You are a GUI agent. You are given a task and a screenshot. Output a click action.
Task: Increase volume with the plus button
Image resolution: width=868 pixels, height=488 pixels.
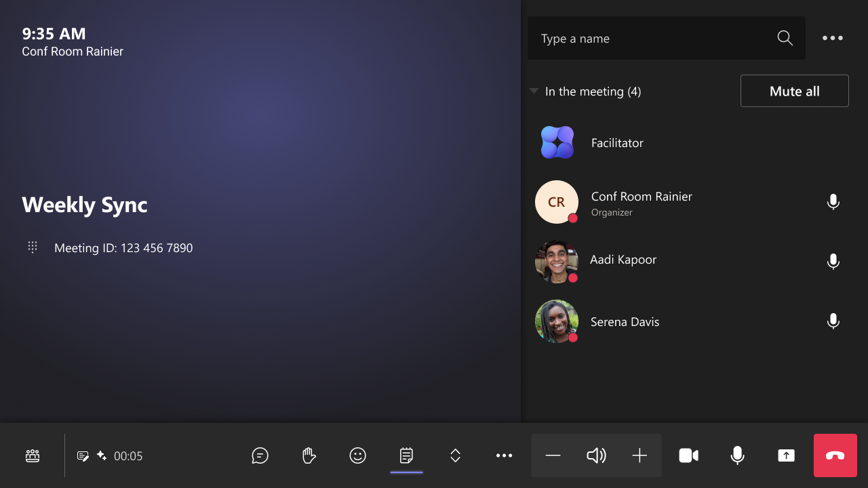point(639,455)
